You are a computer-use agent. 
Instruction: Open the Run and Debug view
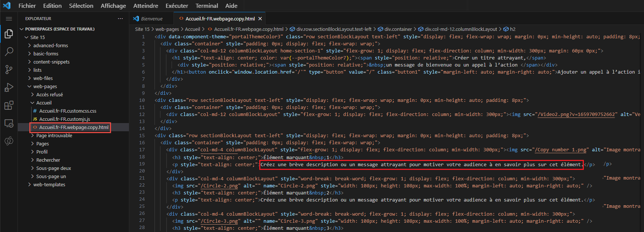pos(9,87)
